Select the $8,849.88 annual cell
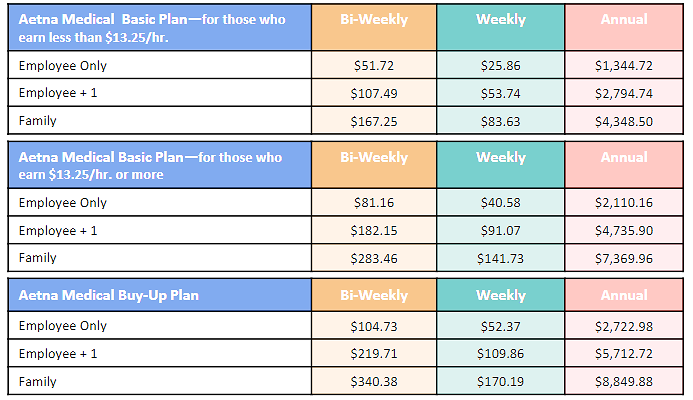693x400 pixels. [623, 381]
